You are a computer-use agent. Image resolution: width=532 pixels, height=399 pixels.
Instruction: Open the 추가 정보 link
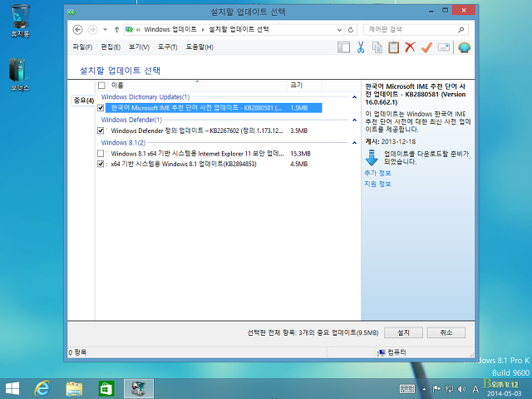377,173
